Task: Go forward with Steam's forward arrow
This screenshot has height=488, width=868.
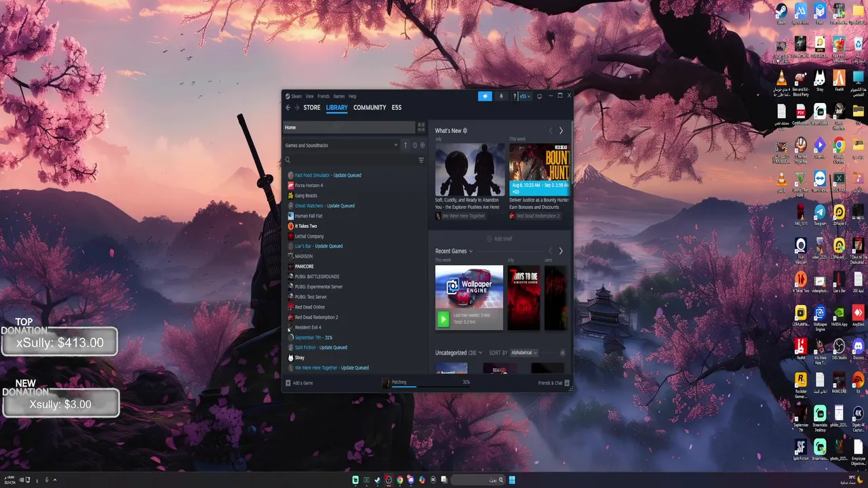Action: tap(296, 108)
